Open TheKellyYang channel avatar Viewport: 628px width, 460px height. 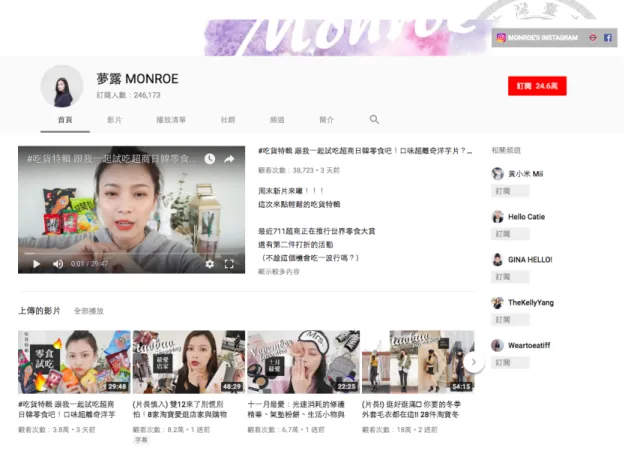point(497,302)
